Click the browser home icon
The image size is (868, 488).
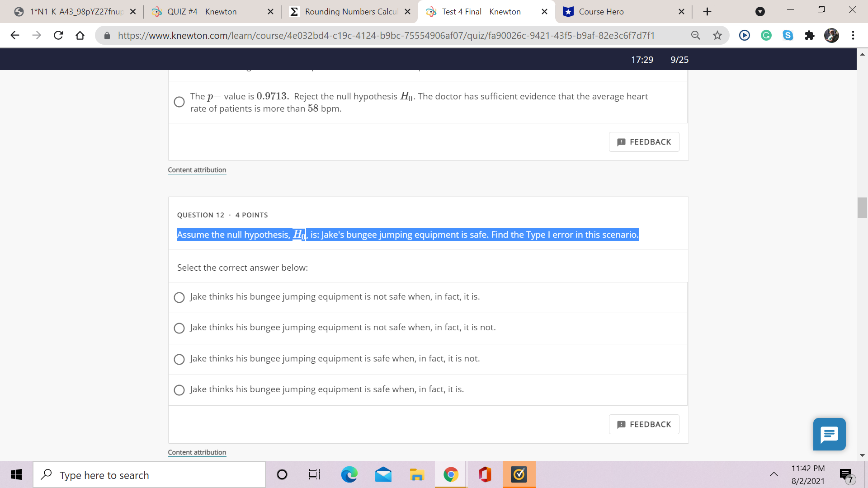click(80, 35)
